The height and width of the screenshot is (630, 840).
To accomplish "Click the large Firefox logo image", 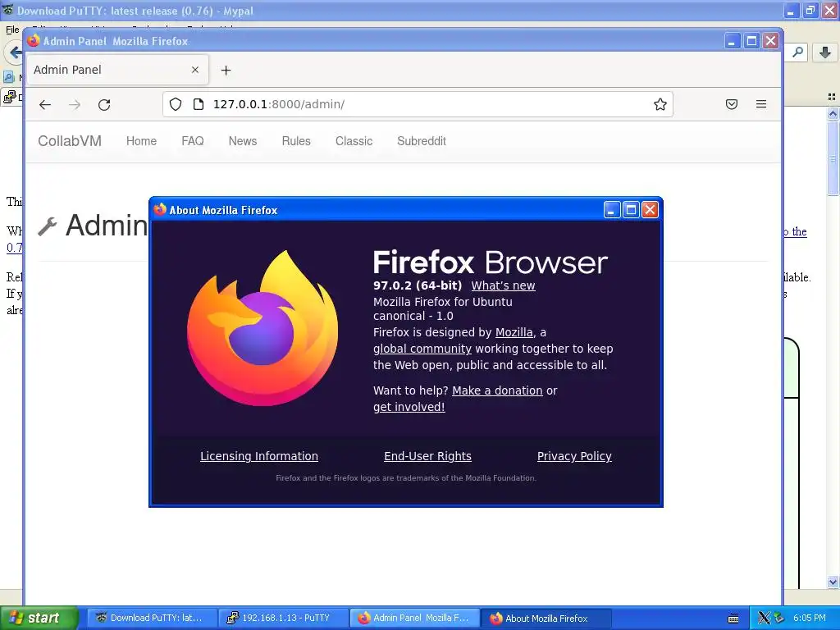I will pos(262,328).
